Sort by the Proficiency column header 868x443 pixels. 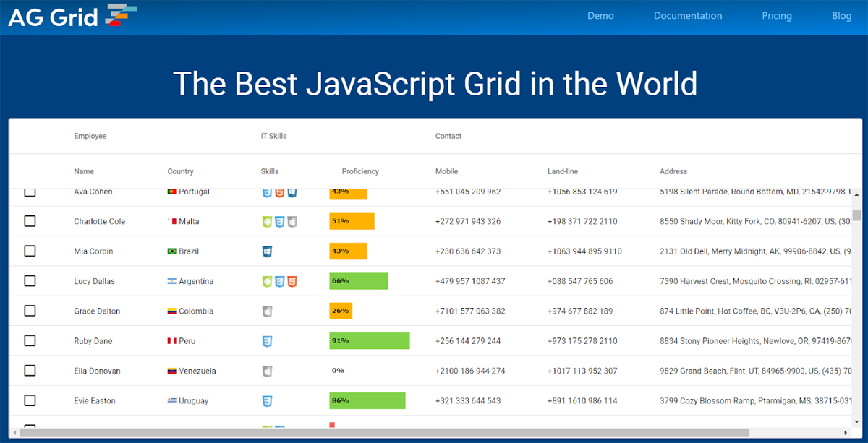pyautogui.click(x=360, y=171)
